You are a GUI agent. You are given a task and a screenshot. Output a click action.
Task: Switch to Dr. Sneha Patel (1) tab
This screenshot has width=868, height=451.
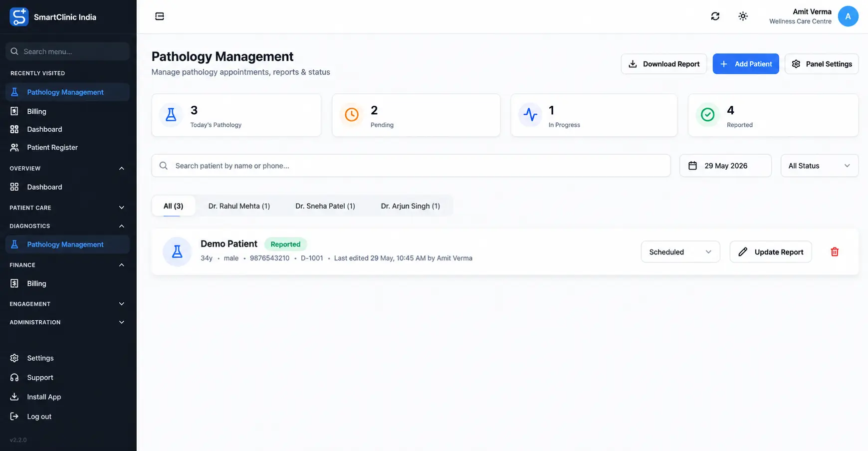click(x=325, y=206)
